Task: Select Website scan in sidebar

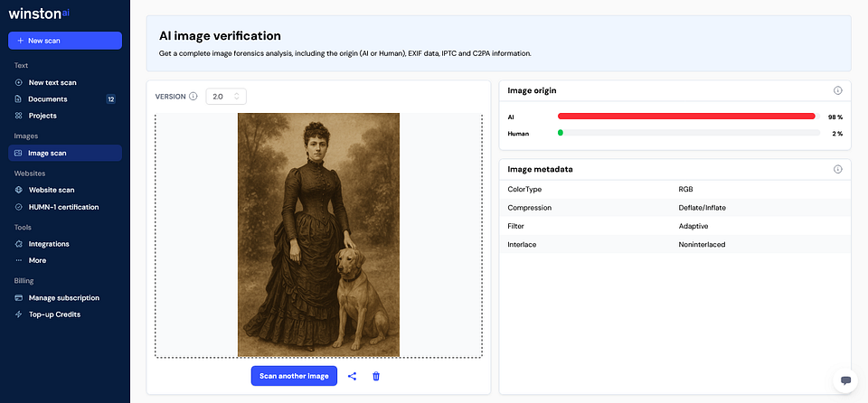Action: tap(51, 190)
